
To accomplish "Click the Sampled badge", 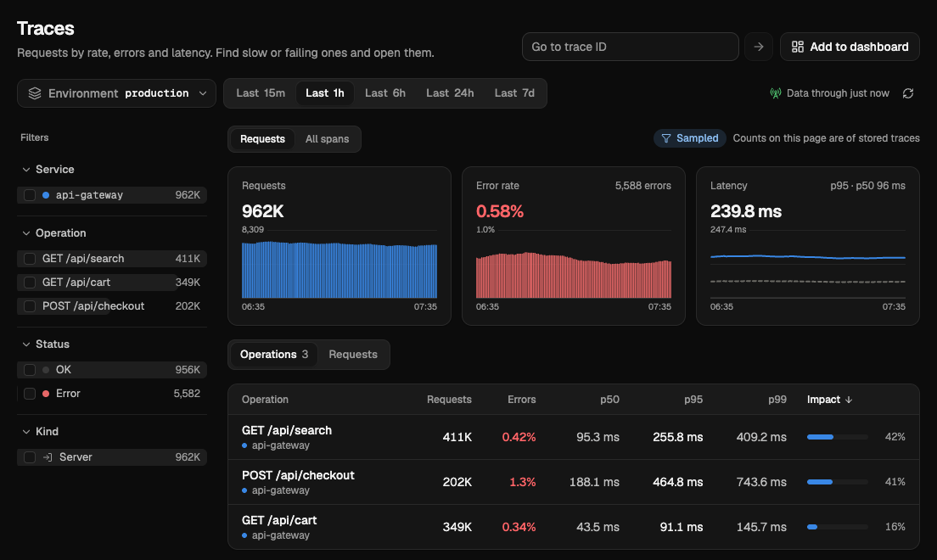I will point(690,138).
